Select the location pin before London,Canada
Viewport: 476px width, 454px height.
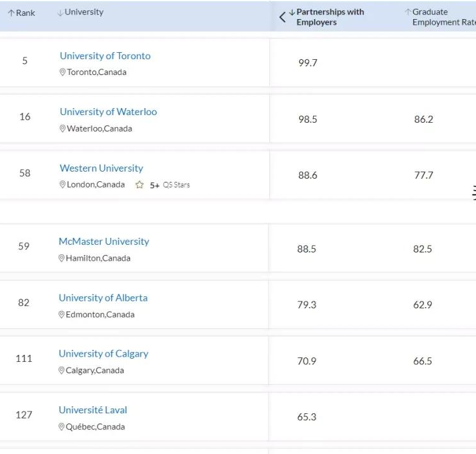point(62,185)
